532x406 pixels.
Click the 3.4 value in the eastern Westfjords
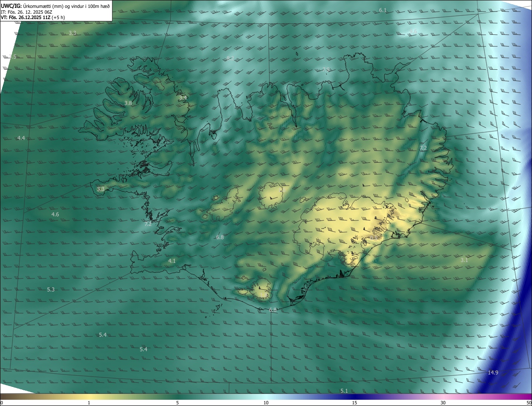183,98
